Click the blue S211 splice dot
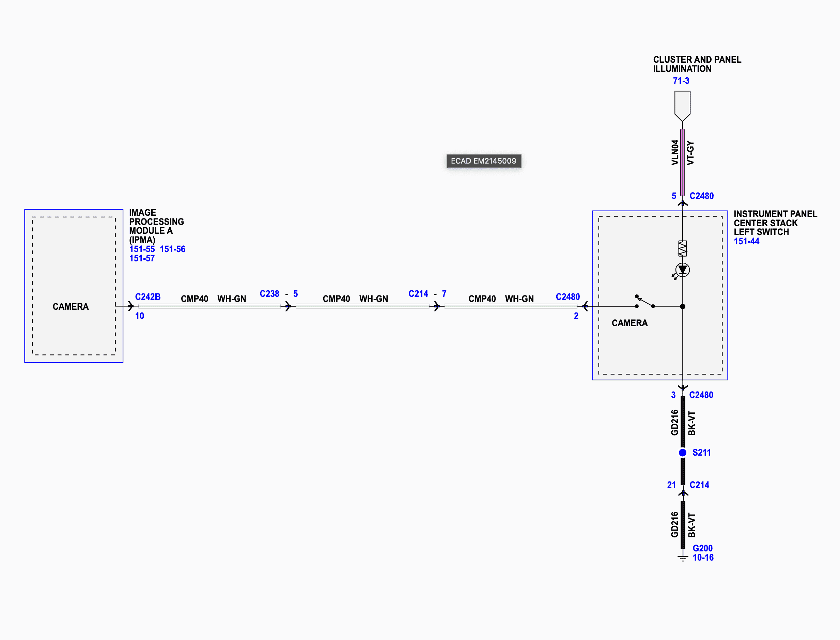The image size is (840, 640). point(683,453)
